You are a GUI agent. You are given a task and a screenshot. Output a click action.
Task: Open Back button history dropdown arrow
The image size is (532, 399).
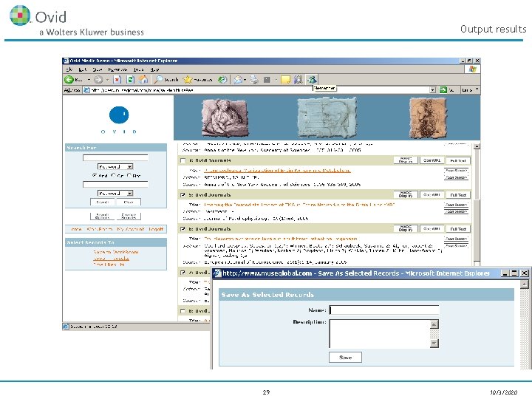[89, 80]
